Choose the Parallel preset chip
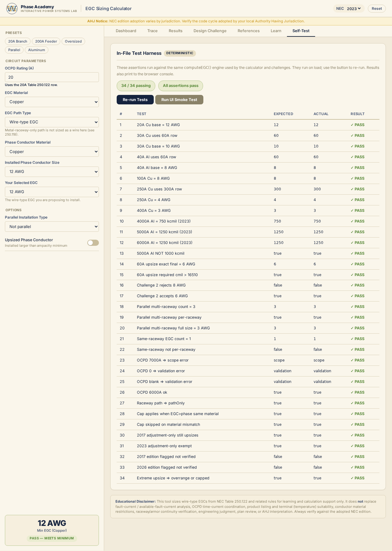The width and height of the screenshot is (392, 551). 14,50
